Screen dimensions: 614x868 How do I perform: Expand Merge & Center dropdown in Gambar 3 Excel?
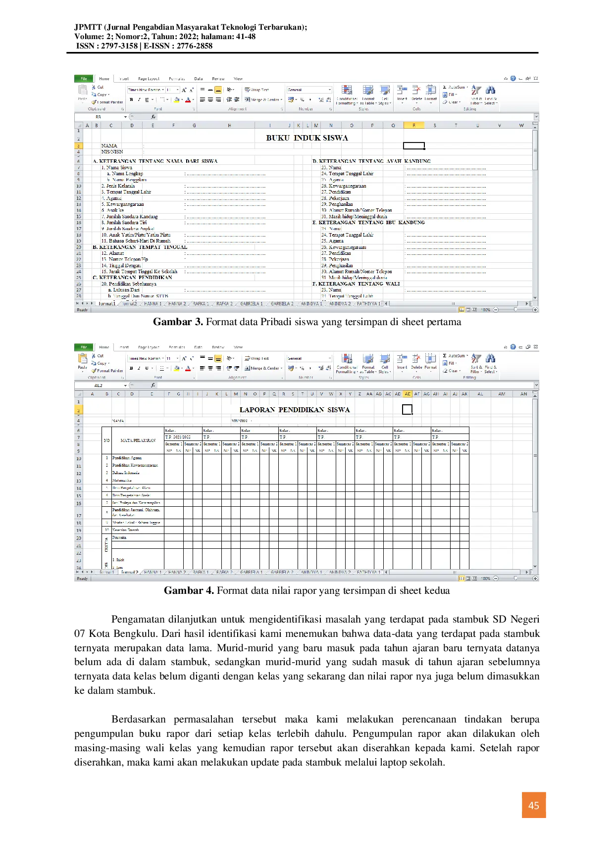point(282,100)
